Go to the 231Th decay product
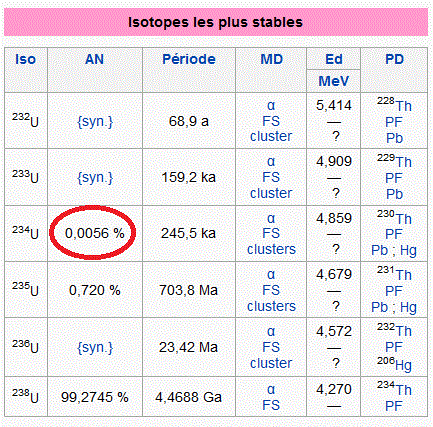 [394, 274]
